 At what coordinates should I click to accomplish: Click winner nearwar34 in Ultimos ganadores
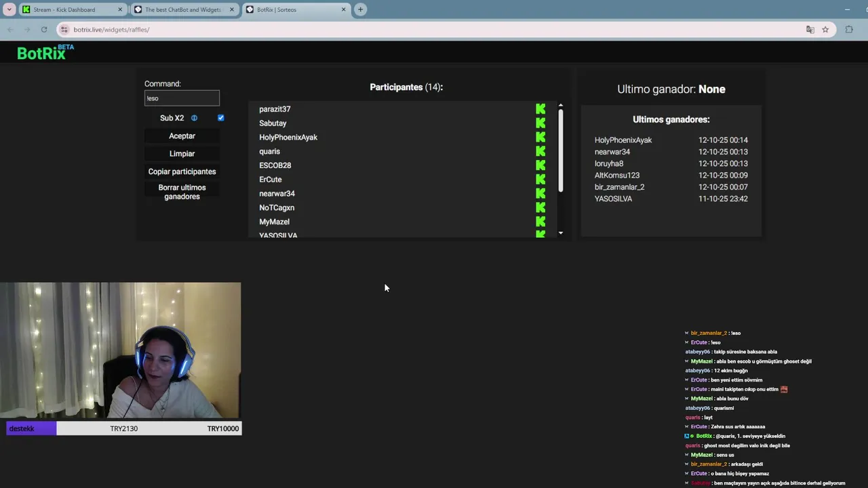click(612, 152)
